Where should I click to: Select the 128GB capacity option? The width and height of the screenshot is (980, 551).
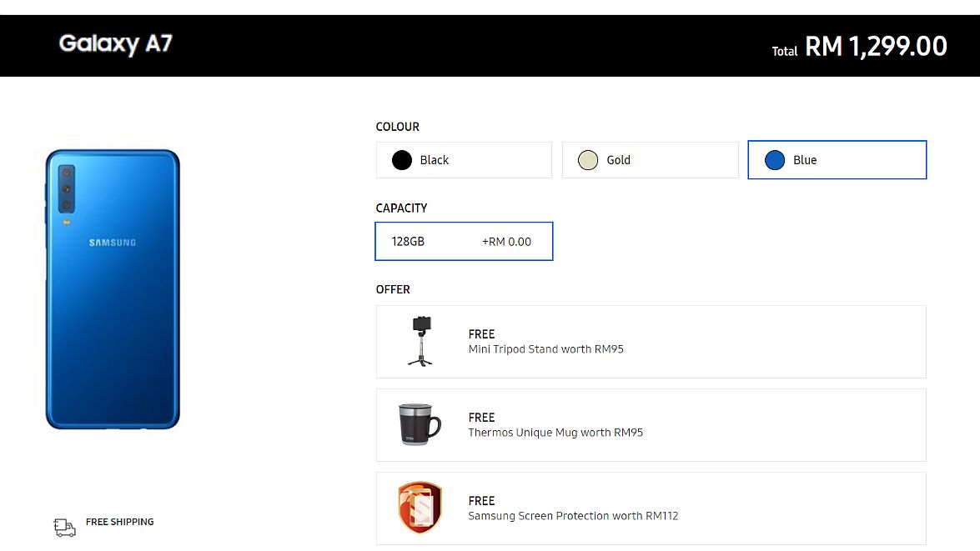click(x=464, y=241)
